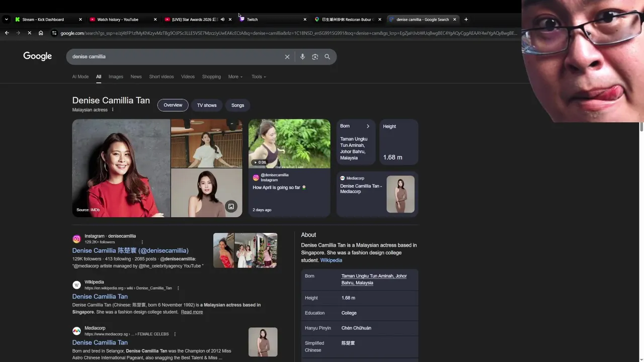Click Chén Chǔhuán pinyin value
The image size is (644, 362).
tap(356, 328)
